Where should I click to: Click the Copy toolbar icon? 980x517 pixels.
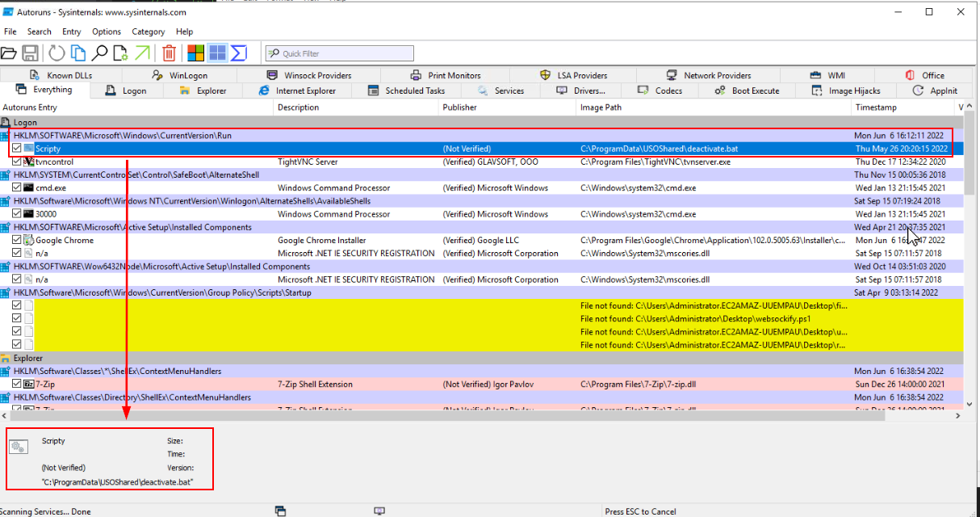(x=77, y=53)
